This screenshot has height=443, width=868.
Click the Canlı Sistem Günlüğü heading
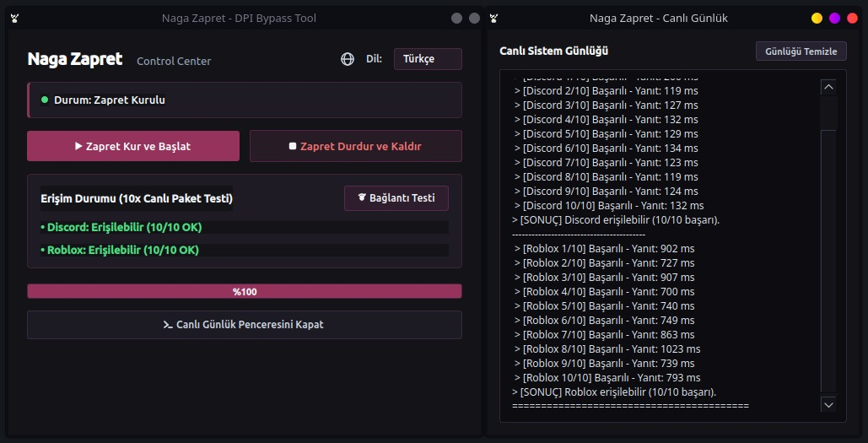point(553,51)
